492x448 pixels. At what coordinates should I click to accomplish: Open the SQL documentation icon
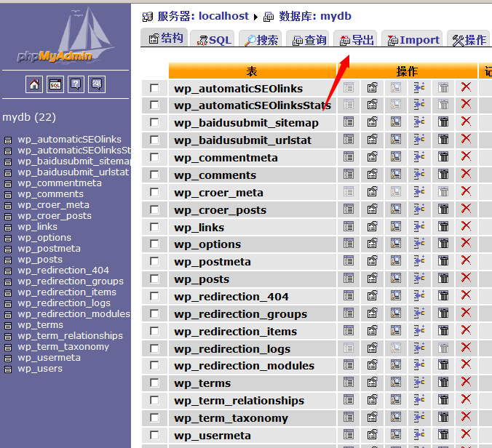click(x=97, y=84)
